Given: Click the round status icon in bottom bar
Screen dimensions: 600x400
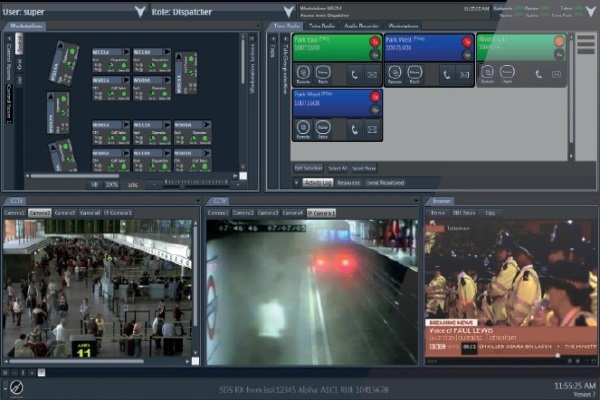Looking at the screenshot, I should pyautogui.click(x=16, y=387).
